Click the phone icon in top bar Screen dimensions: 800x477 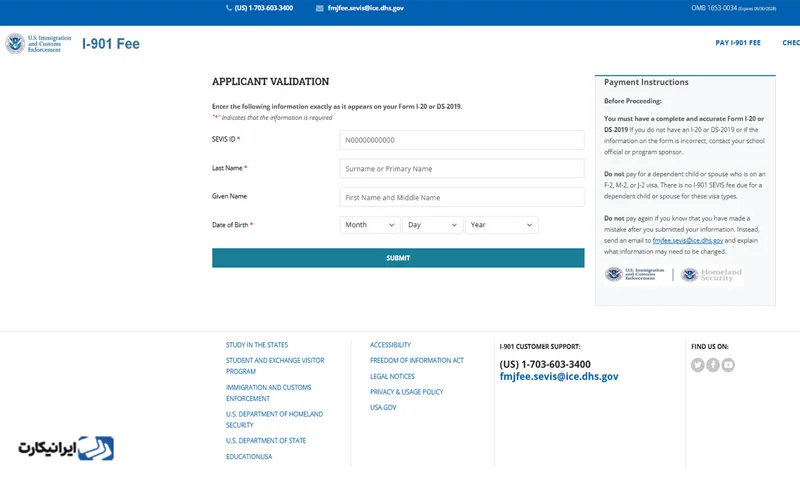[229, 8]
